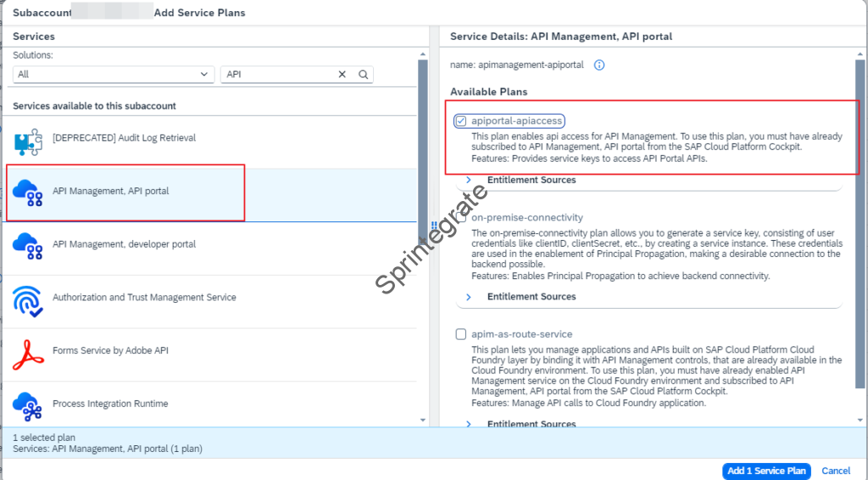Click the search magnifier icon

tap(363, 74)
